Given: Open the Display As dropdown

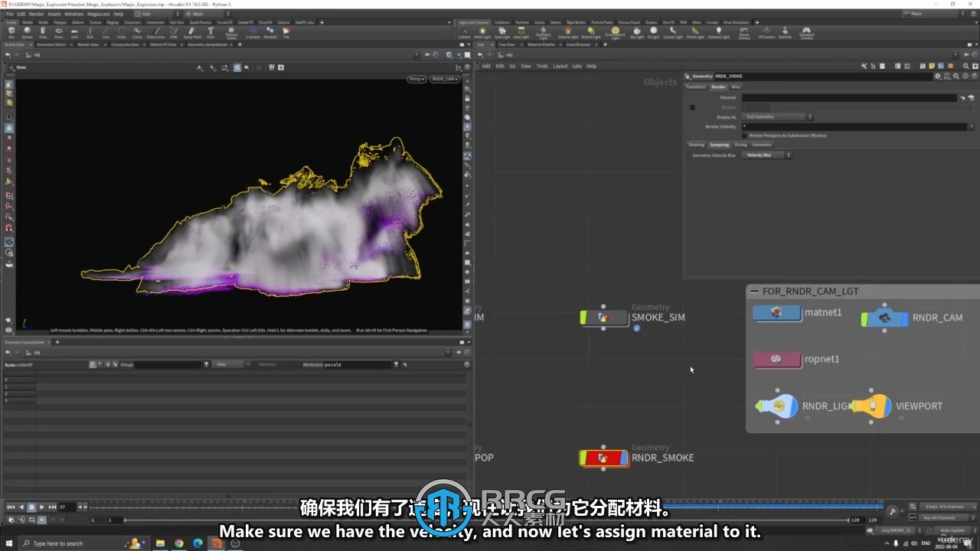Looking at the screenshot, I should click(x=778, y=117).
